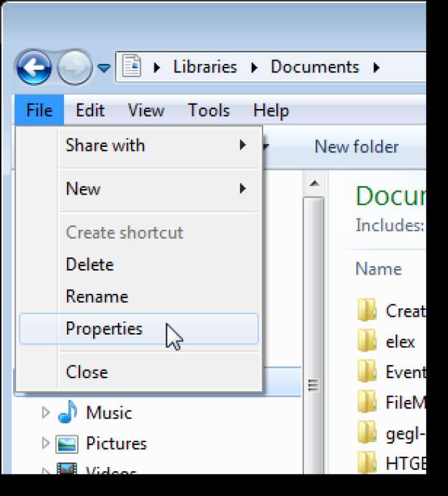Click the Pictures library icon
The image size is (448, 496).
pos(67,444)
